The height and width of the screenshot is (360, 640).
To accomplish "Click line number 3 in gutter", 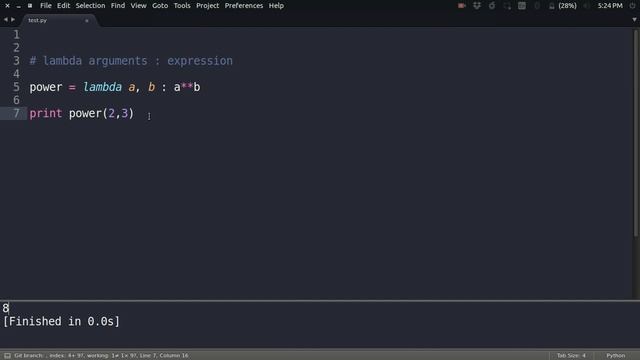I will coord(16,61).
